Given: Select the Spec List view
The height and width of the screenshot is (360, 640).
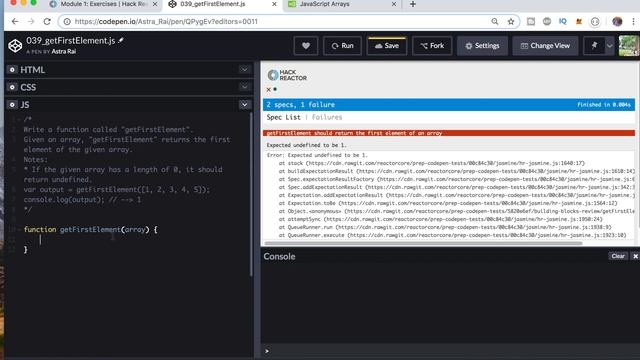Looking at the screenshot, I should click(x=283, y=117).
